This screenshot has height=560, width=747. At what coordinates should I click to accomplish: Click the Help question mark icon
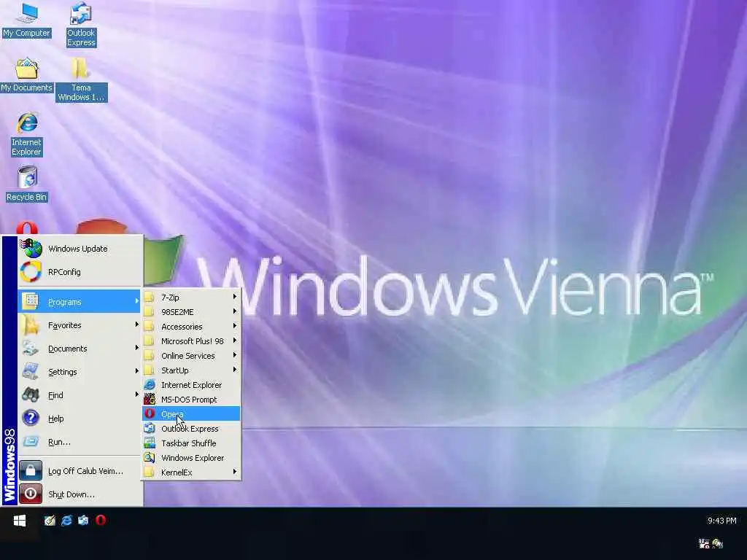(x=31, y=418)
